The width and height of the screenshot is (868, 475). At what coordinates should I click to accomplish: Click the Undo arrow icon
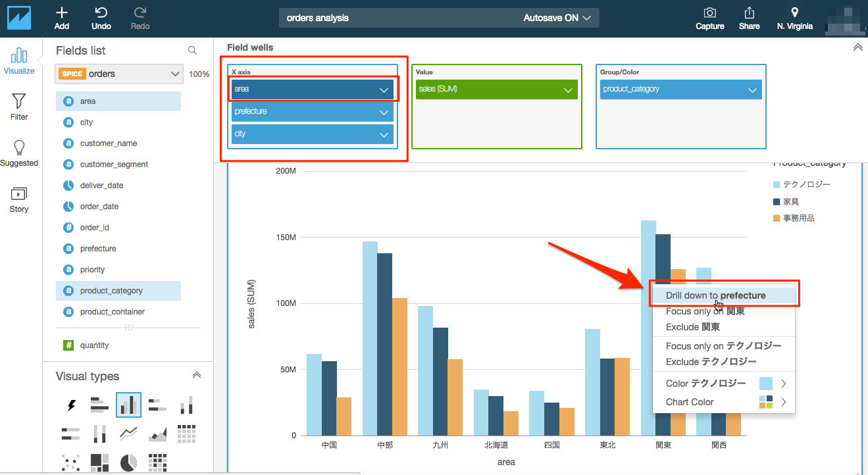pyautogui.click(x=101, y=13)
